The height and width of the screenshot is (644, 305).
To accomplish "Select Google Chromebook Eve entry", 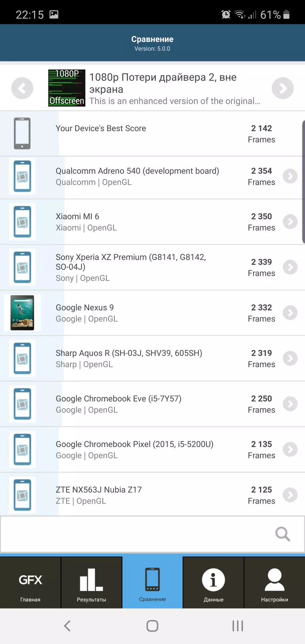I will pos(144,404).
